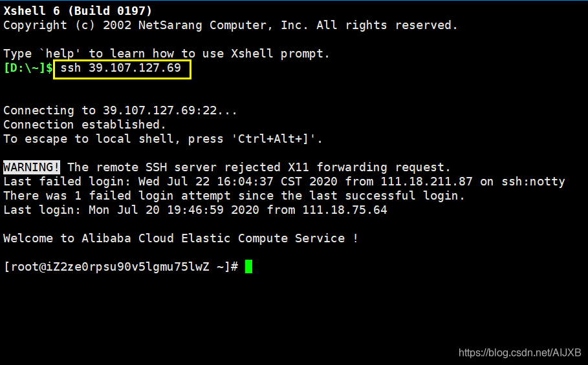Click the failed login IP 111.18.211.87
Viewport: 588px width, 365px height.
tap(426, 182)
